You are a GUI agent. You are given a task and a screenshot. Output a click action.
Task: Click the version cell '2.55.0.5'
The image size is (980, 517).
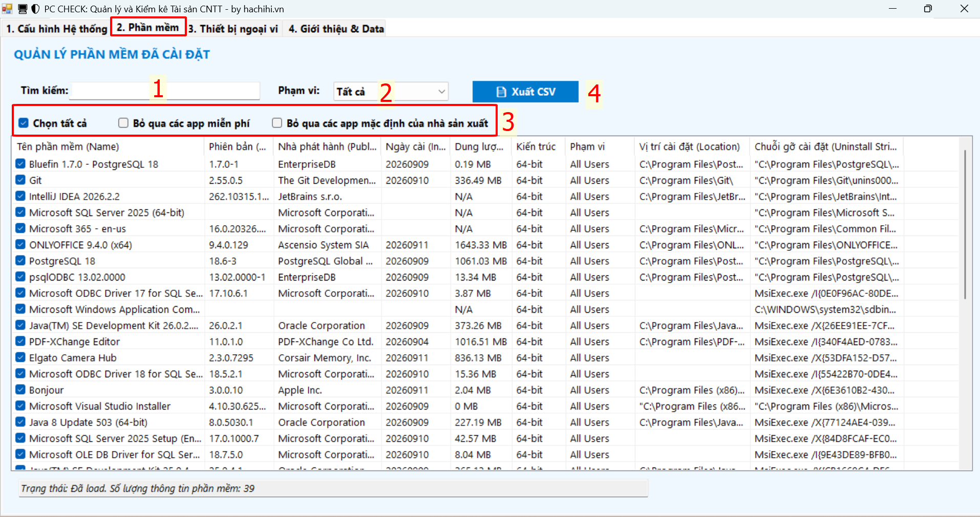pos(226,180)
